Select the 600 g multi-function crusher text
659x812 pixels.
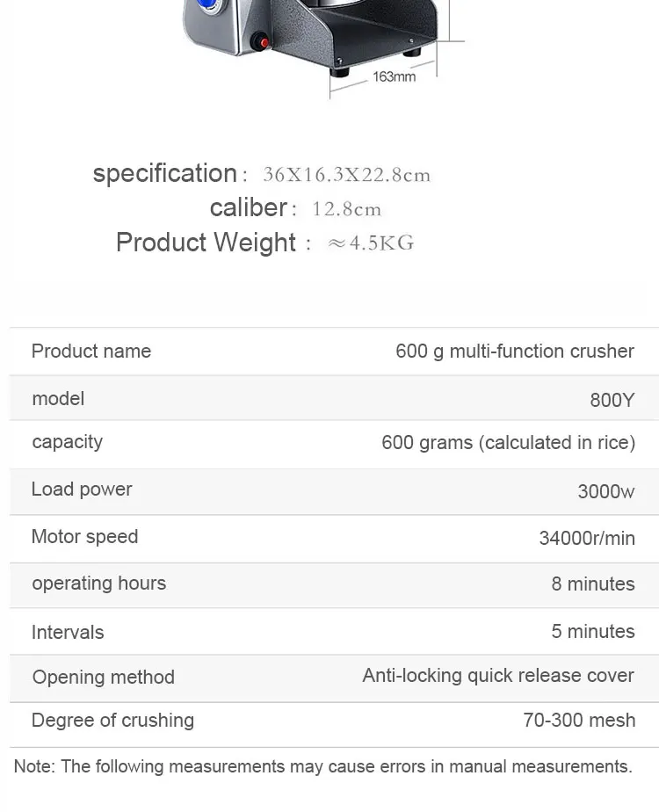514,352
